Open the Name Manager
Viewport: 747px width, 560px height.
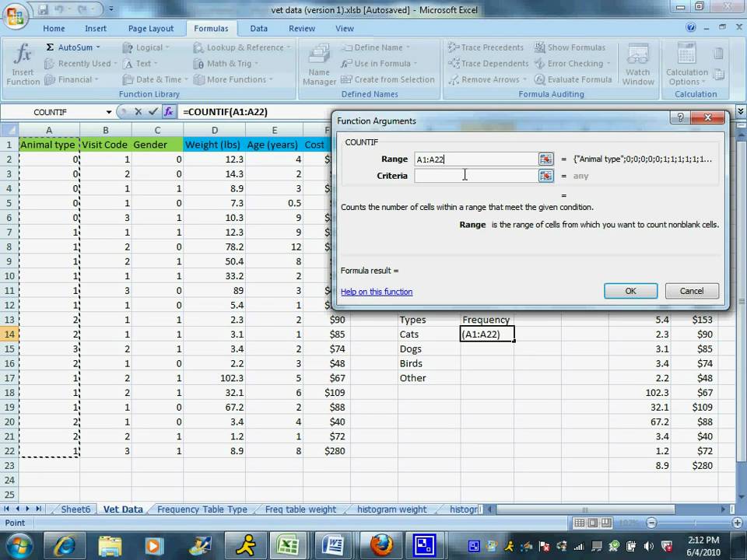click(319, 65)
